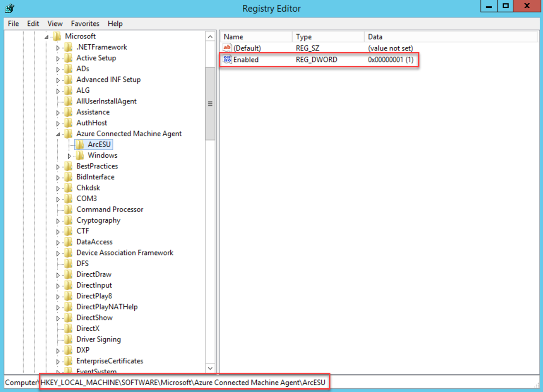This screenshot has width=543, height=392.
Task: Open the File menu
Action: [x=13, y=24]
